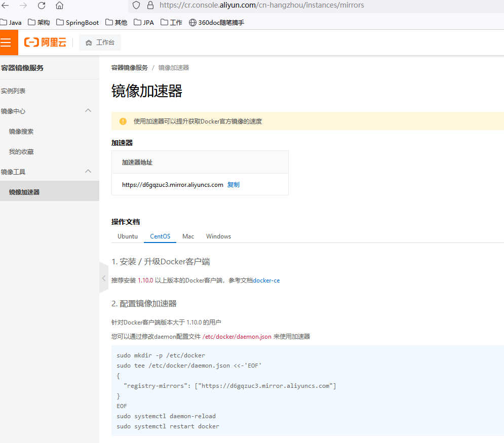Image resolution: width=504 pixels, height=443 pixels.
Task: Click 复制 to copy accelerator address
Action: point(234,185)
